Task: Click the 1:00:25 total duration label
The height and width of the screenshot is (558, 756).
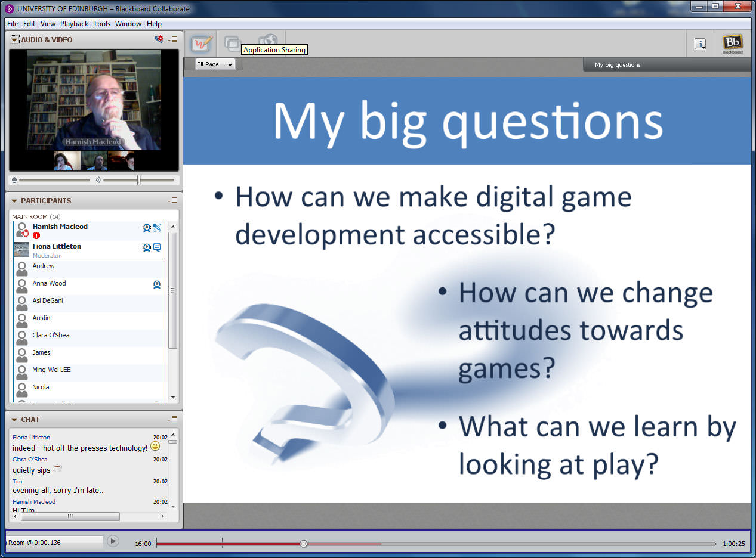Action: tap(733, 544)
